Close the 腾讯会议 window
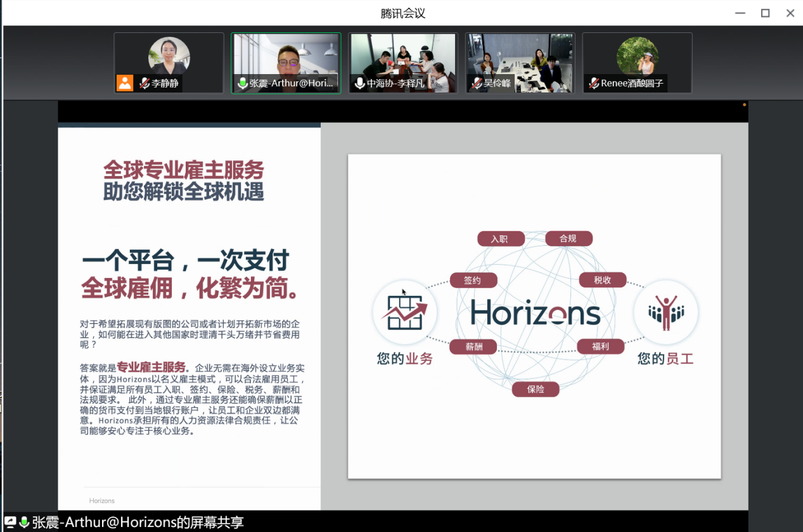This screenshot has height=532, width=803. coord(790,13)
